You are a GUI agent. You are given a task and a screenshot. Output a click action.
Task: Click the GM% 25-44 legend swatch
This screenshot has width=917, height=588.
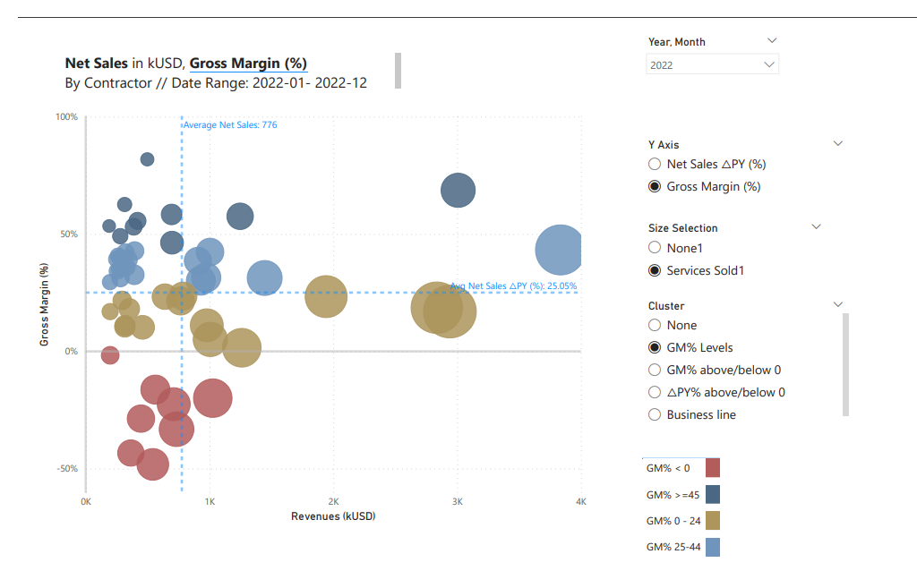point(712,546)
